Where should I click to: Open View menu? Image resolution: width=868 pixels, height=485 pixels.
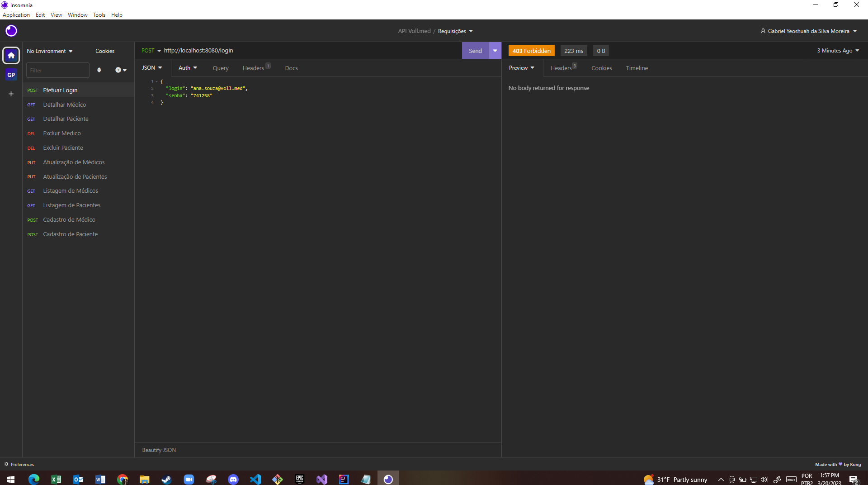tap(57, 15)
